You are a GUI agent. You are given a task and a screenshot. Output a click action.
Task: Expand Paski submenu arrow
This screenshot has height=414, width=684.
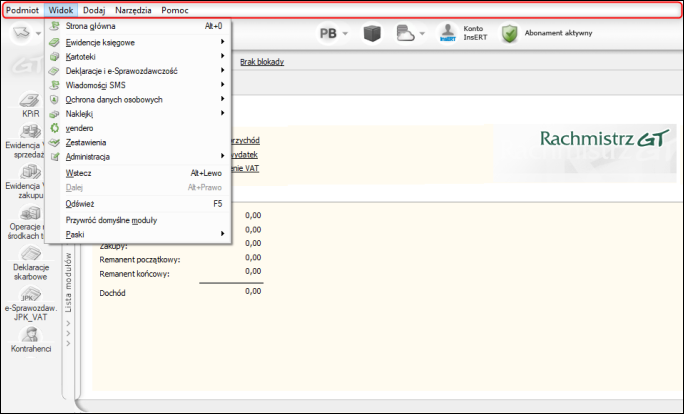click(x=222, y=234)
